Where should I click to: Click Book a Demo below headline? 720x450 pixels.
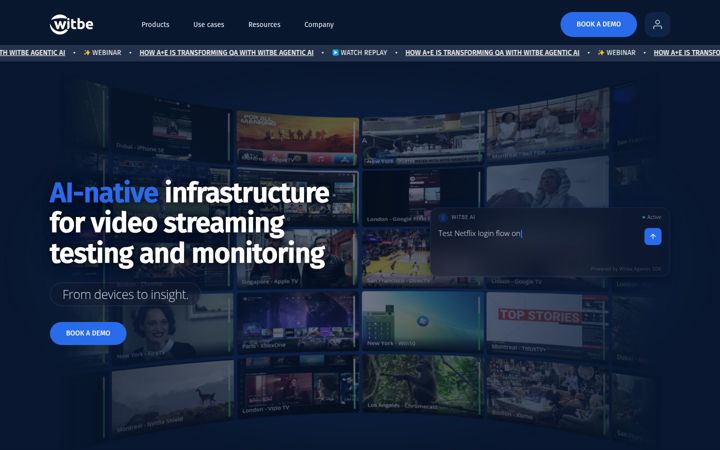click(x=88, y=333)
